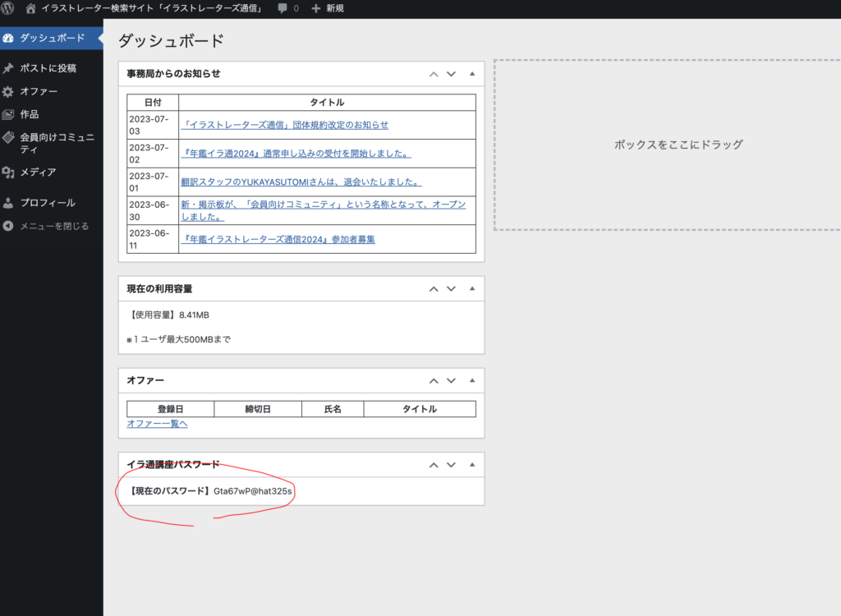Click site name イラストレーターズ通信 in admin bar
The width and height of the screenshot is (841, 616).
click(x=152, y=8)
